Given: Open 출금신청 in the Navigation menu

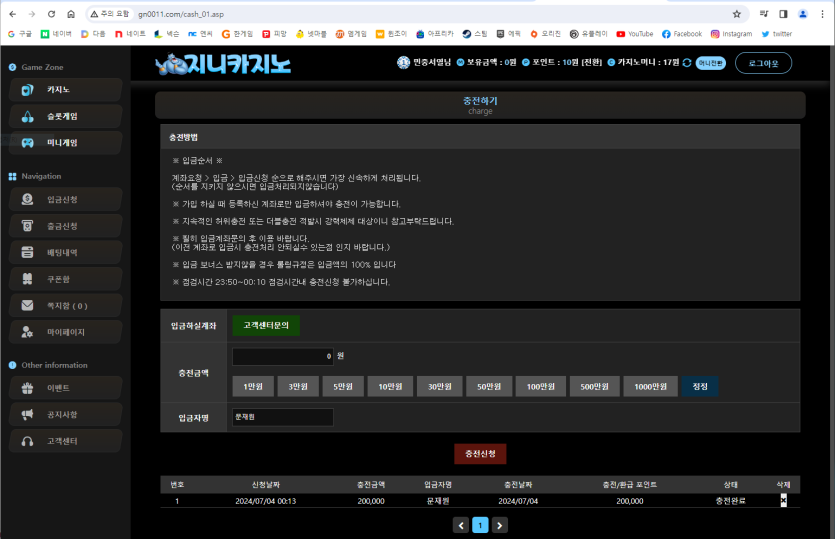Looking at the screenshot, I should pos(64,226).
